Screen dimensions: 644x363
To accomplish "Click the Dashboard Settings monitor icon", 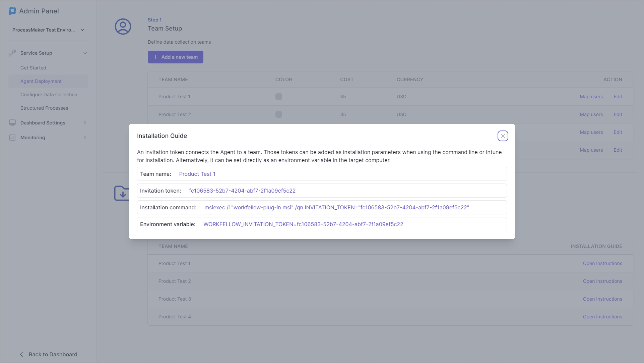I will coord(12,123).
